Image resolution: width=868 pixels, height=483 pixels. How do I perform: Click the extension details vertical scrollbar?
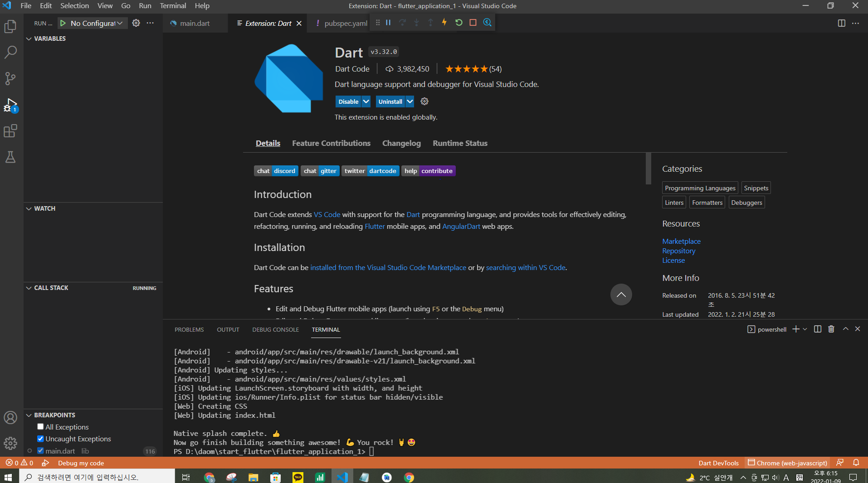point(648,169)
